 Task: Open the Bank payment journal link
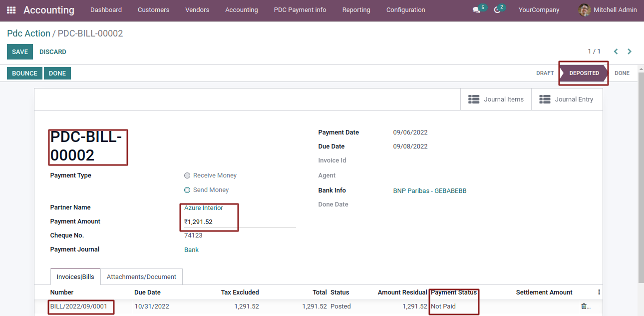[x=191, y=250]
